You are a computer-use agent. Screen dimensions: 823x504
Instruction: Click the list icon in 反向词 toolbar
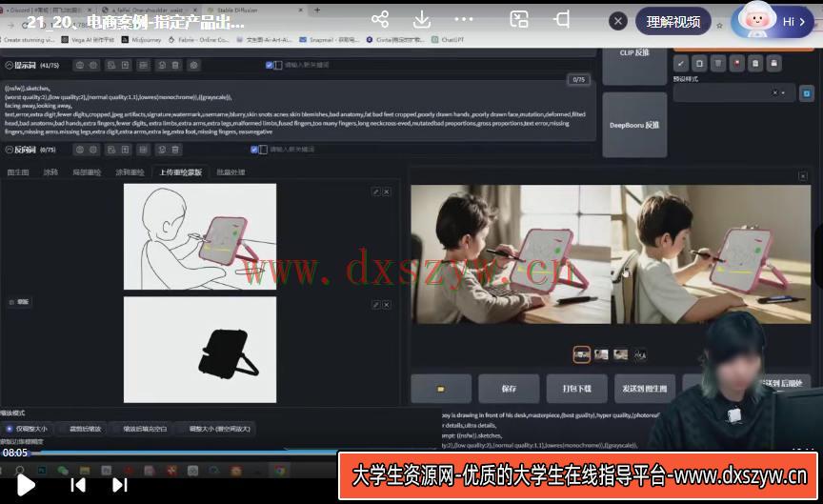coord(143,150)
